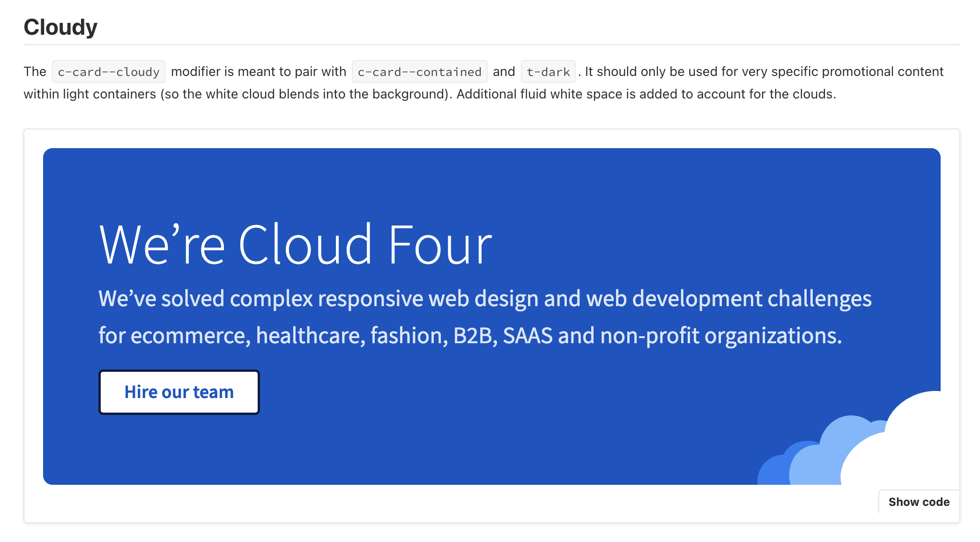Viewport: 980px width, 542px height.
Task: Expand the Show code panel
Action: 919,502
